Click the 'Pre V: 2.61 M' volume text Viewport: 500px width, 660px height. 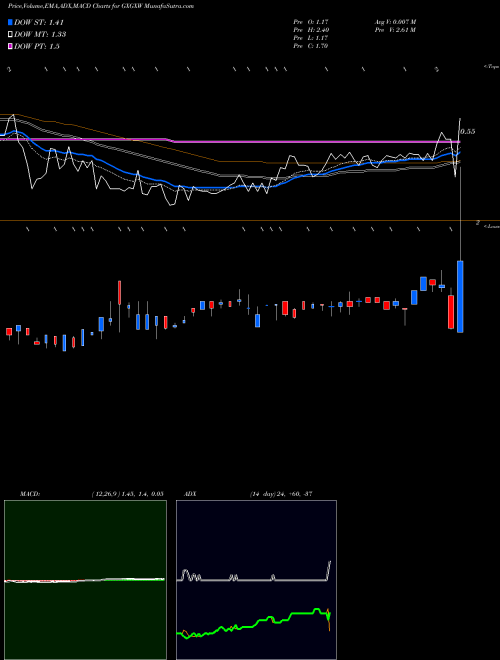[395, 30]
